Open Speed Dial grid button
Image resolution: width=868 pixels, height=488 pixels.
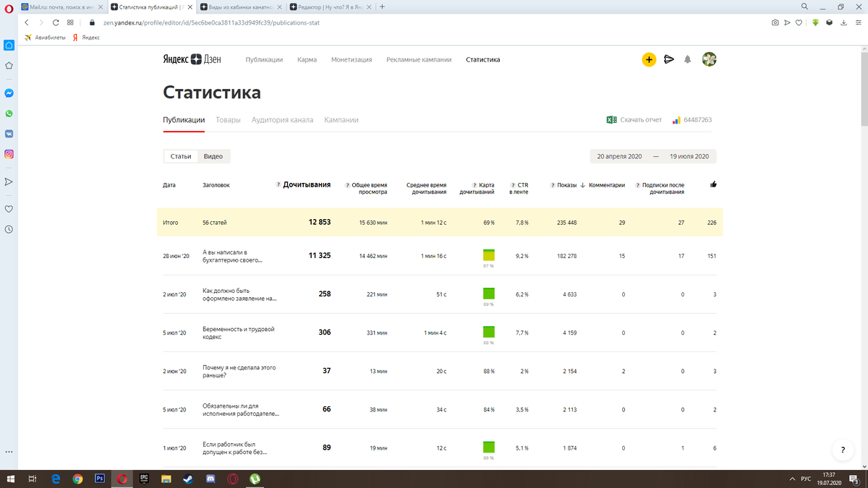point(70,22)
